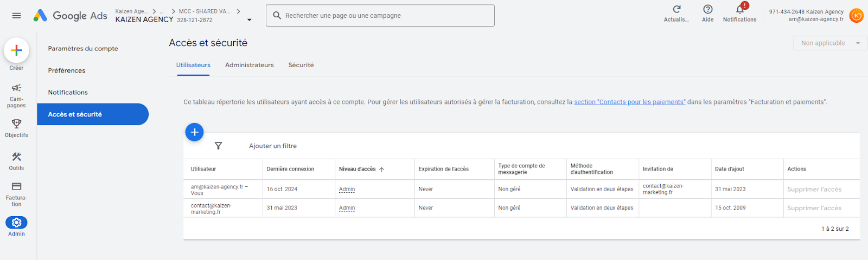Click Ajouter un filtre

coord(272,146)
